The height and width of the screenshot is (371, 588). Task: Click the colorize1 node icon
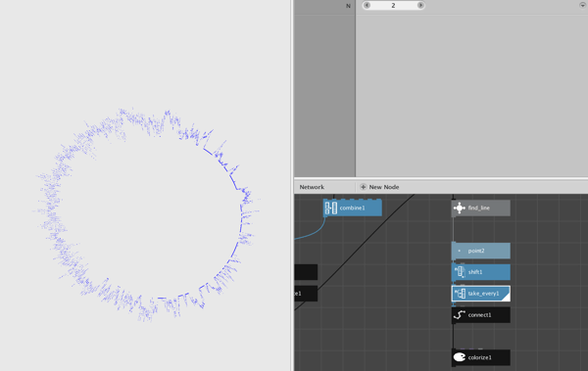click(x=460, y=357)
